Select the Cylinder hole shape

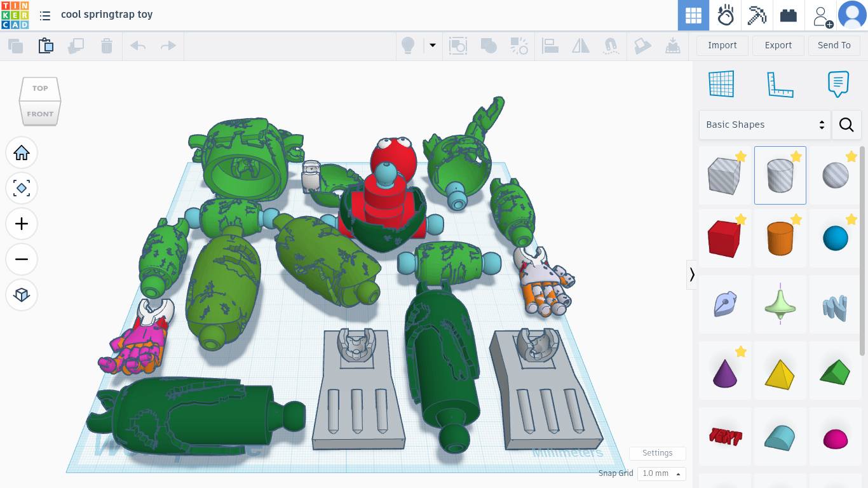click(780, 175)
